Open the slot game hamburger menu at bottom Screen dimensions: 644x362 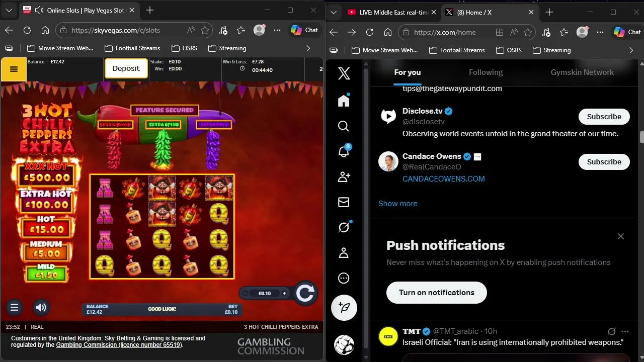point(15,308)
